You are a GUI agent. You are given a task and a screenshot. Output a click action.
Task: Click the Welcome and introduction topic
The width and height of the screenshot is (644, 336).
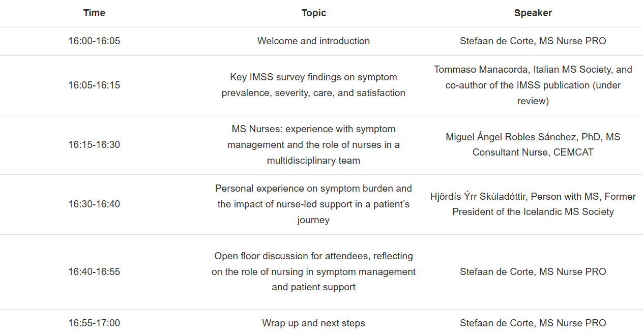tap(313, 41)
